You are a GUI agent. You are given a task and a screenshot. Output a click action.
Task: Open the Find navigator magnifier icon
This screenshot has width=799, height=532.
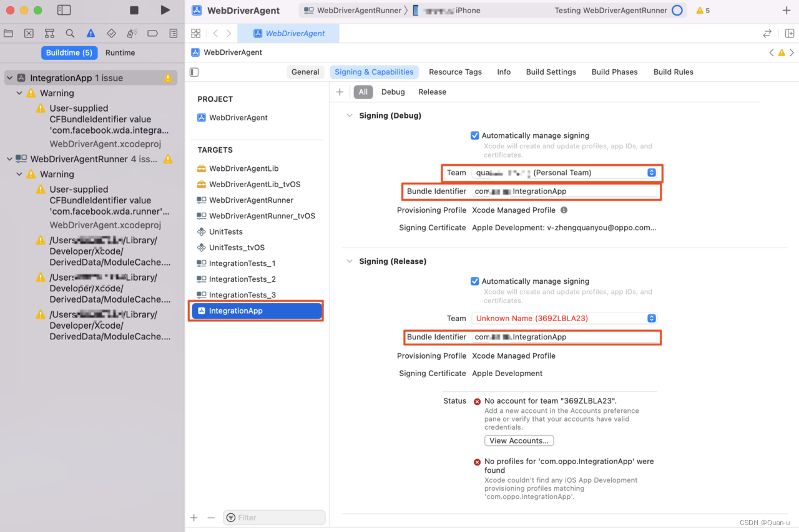[x=70, y=33]
